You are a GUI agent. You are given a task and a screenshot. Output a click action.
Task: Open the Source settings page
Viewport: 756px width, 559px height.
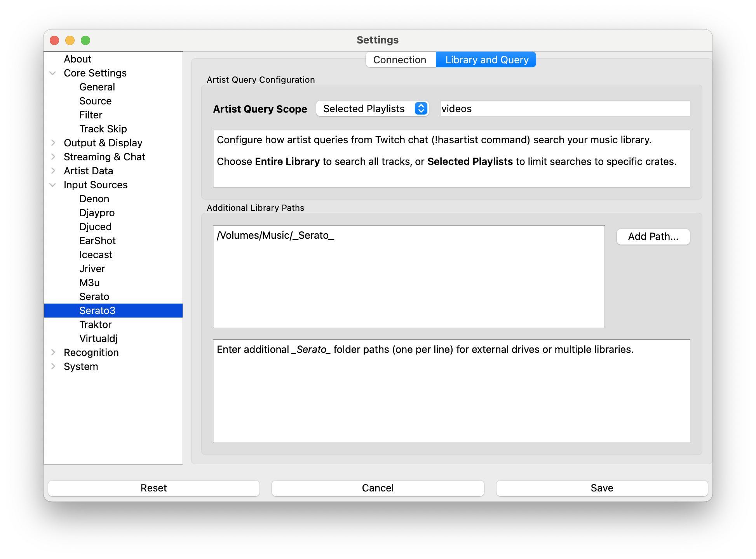tap(96, 101)
